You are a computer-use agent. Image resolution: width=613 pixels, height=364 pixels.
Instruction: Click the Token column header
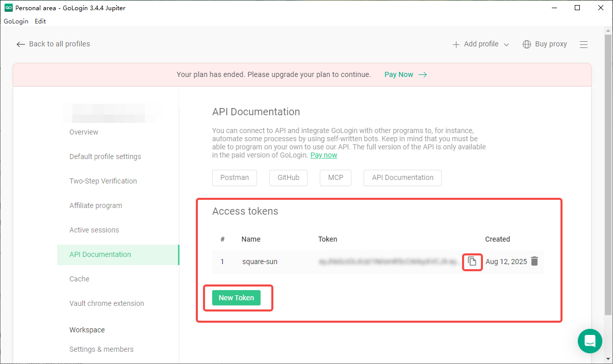coord(327,239)
